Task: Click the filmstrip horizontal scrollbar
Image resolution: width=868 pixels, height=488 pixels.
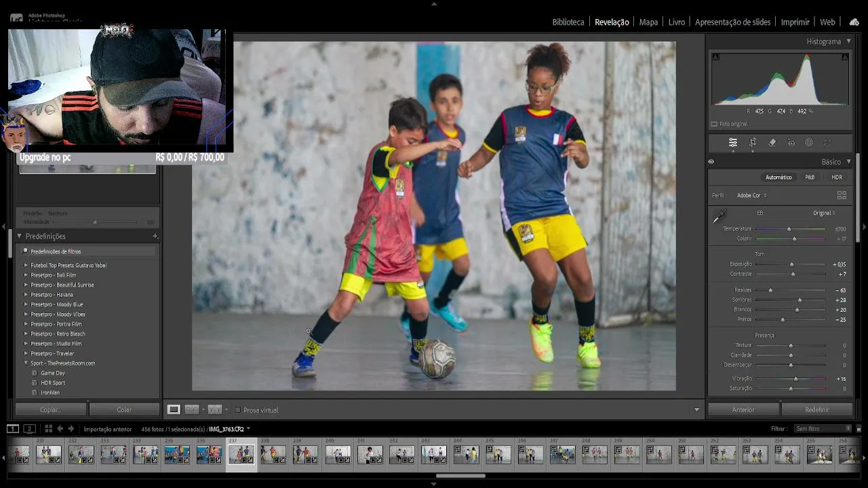Action: (x=460, y=476)
